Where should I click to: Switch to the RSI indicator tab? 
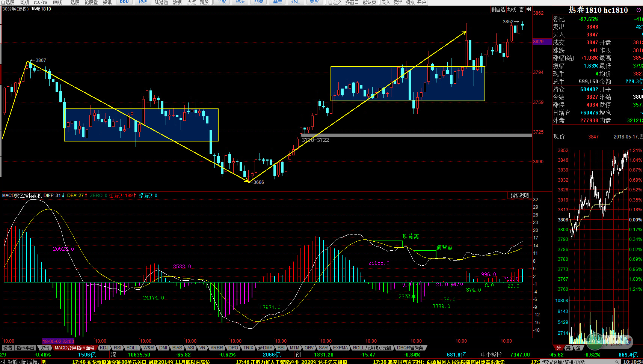[x=118, y=348]
